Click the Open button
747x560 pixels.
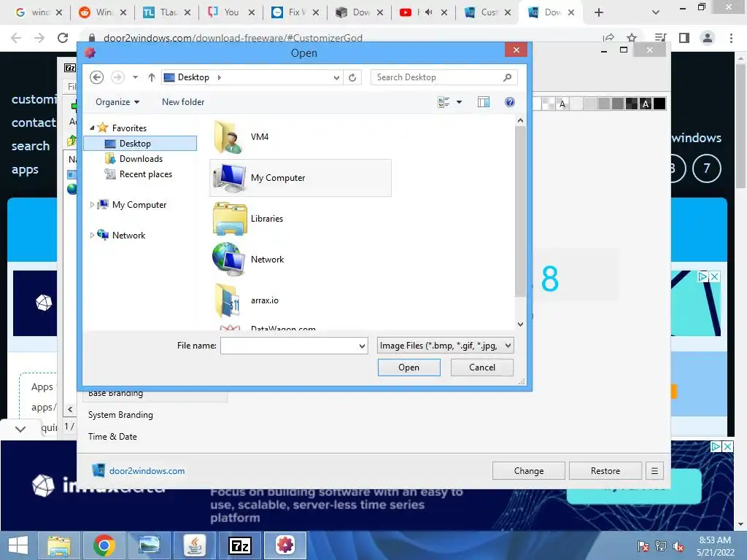(409, 367)
